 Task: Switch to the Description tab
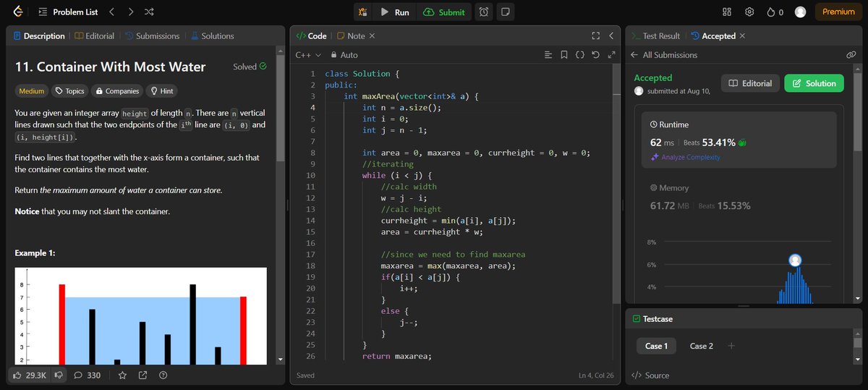tap(38, 35)
